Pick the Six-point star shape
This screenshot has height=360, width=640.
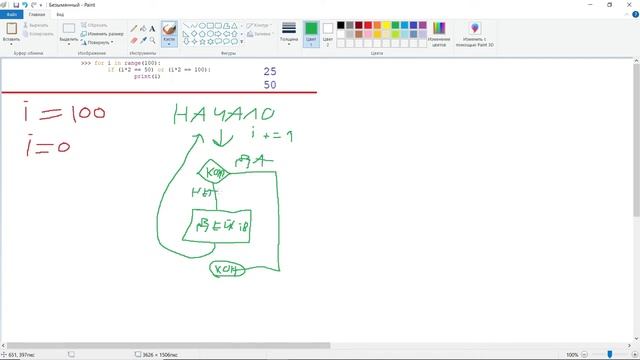210,42
